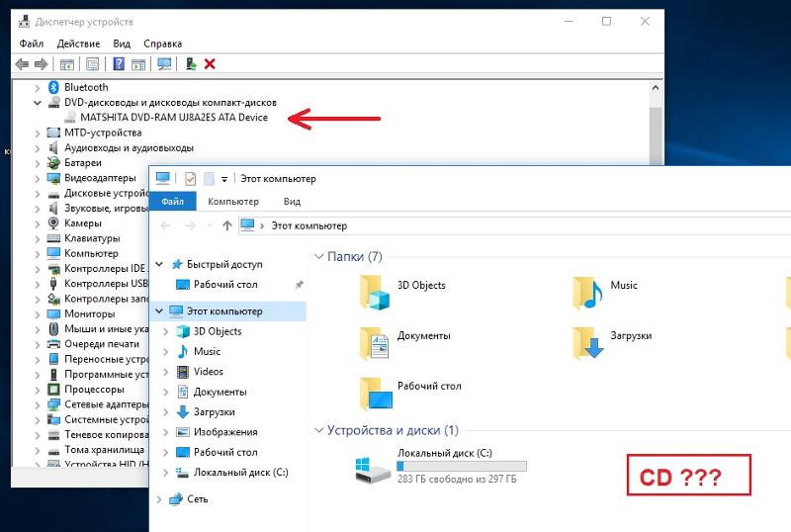Expand the Батареи category
The height and width of the screenshot is (532, 791).
coord(38,163)
